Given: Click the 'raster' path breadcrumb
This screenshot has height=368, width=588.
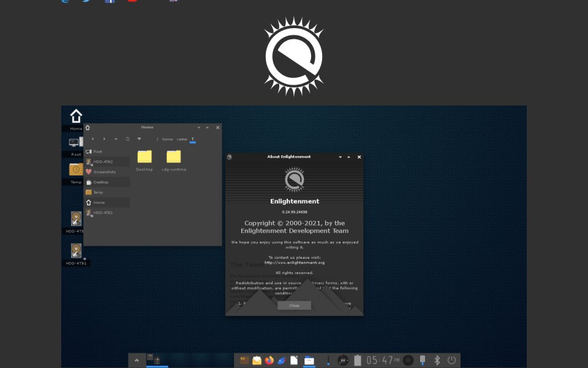Looking at the screenshot, I should pos(182,139).
